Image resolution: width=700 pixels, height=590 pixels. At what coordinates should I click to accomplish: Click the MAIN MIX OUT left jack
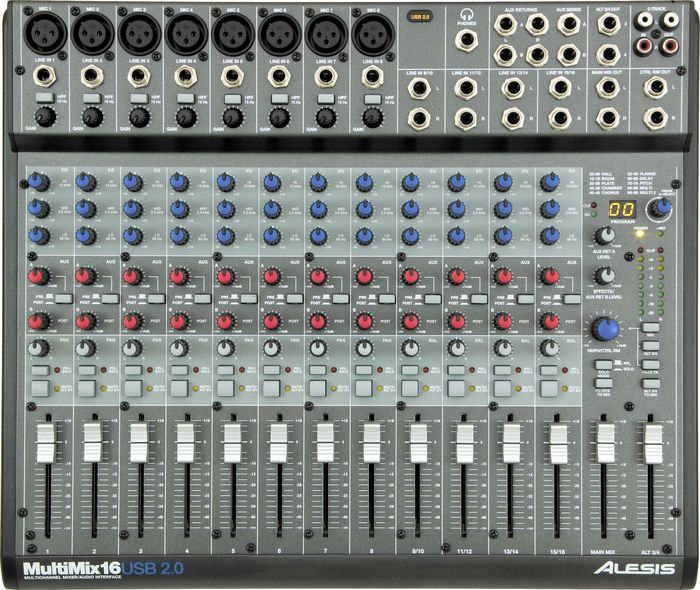click(x=608, y=88)
